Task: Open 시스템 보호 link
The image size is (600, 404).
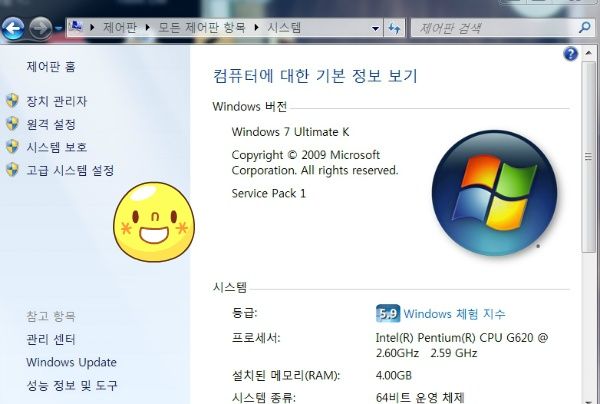Action: click(x=57, y=147)
